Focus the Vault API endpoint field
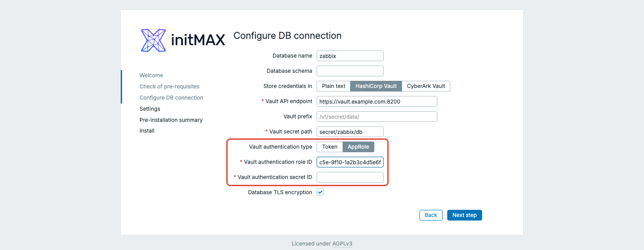Viewport: 644px width, 250px height. (377, 101)
